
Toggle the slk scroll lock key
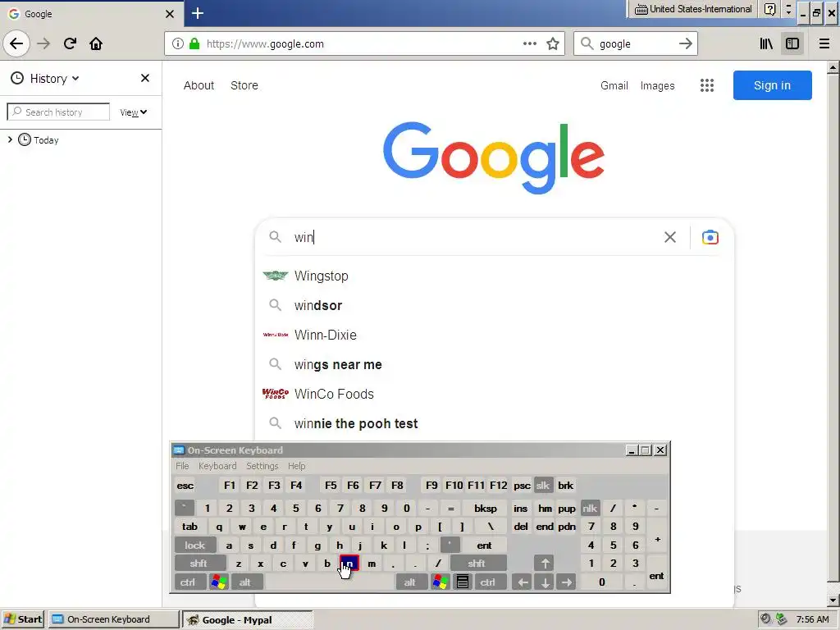[543, 486]
